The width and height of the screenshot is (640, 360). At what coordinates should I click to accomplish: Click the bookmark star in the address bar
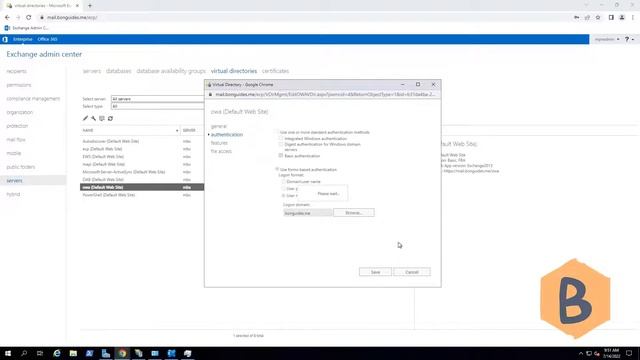598,18
